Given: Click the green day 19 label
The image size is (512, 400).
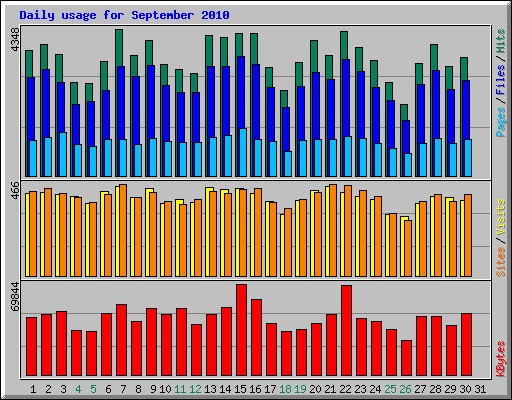Looking at the screenshot, I should tap(300, 389).
